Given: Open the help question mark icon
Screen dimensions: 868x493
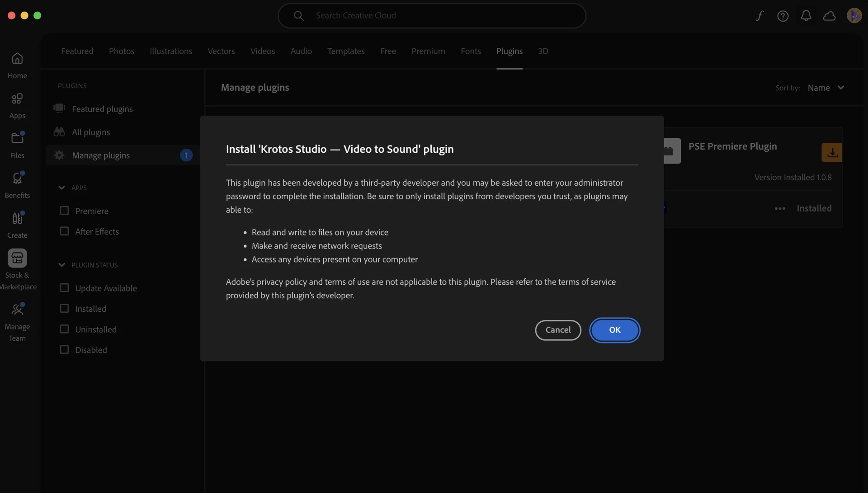Looking at the screenshot, I should (x=783, y=16).
